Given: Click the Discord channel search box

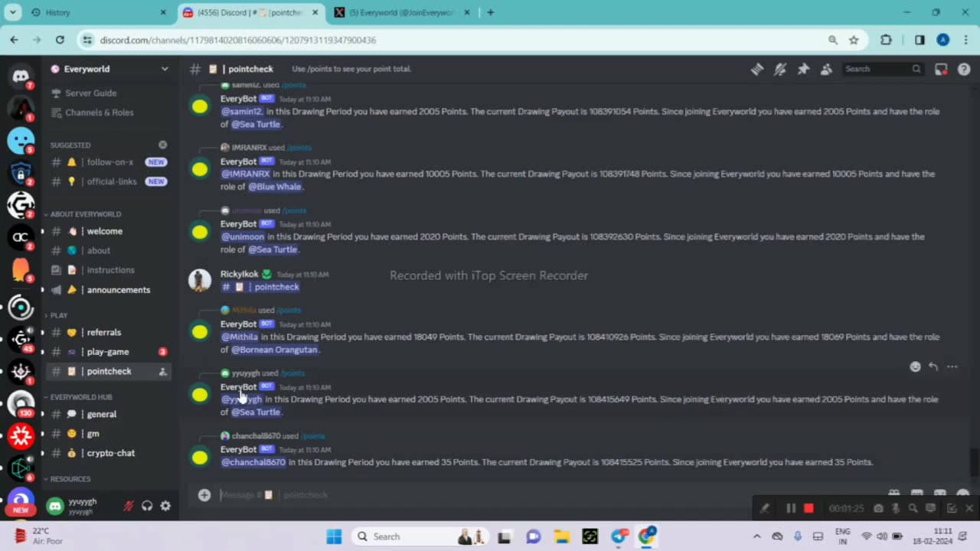Looking at the screenshot, I should click(882, 69).
